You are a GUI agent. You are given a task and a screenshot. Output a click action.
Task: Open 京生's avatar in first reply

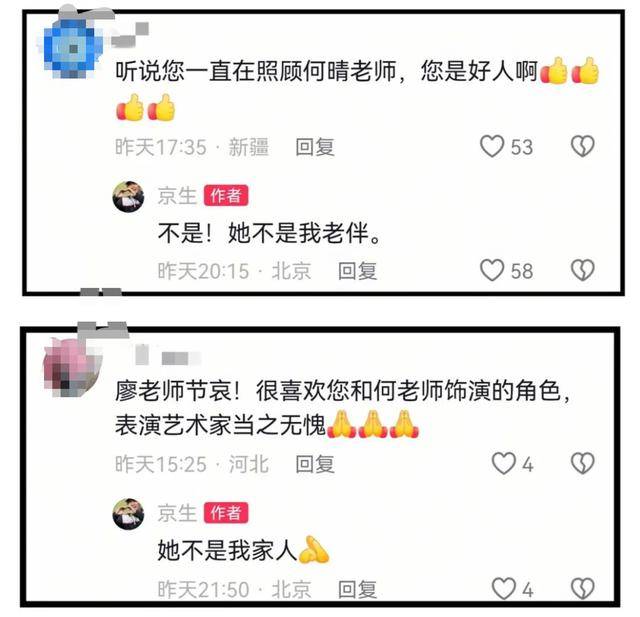128,197
